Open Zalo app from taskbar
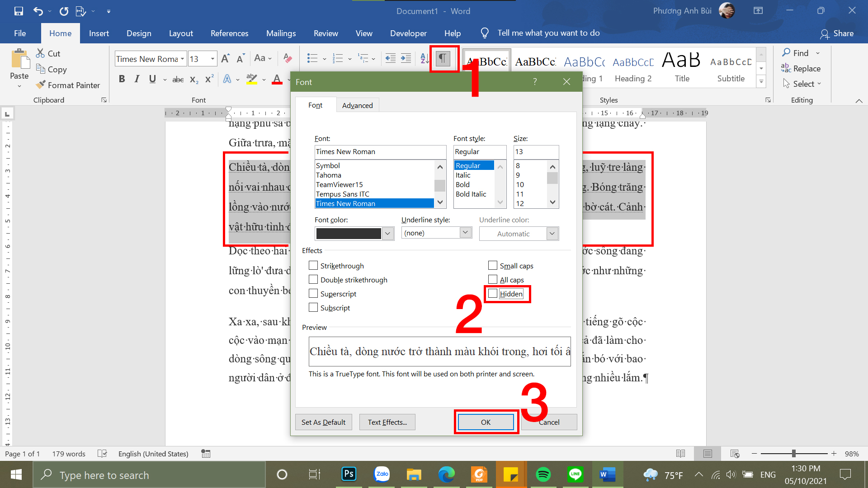The height and width of the screenshot is (488, 868). pyautogui.click(x=382, y=474)
